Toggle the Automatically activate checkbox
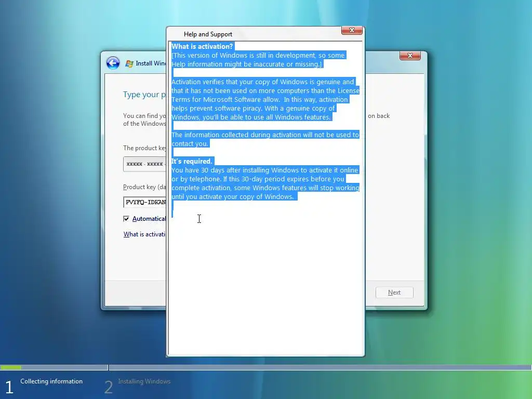Screen dimensions: 532x399 coord(126,219)
